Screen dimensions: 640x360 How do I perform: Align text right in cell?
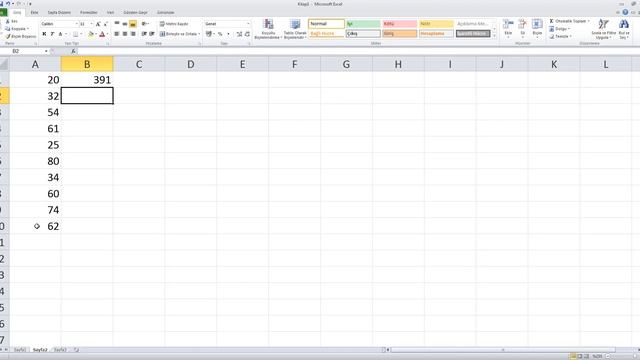click(x=133, y=34)
